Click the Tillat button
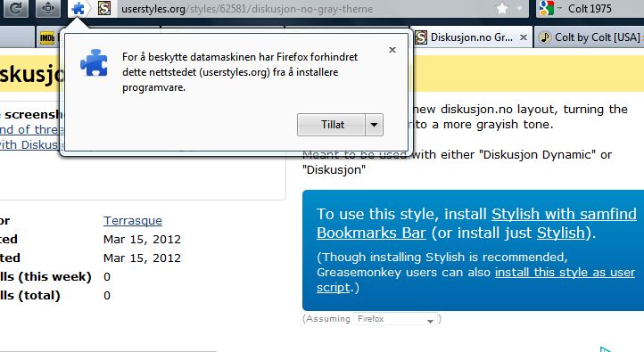 pos(332,125)
